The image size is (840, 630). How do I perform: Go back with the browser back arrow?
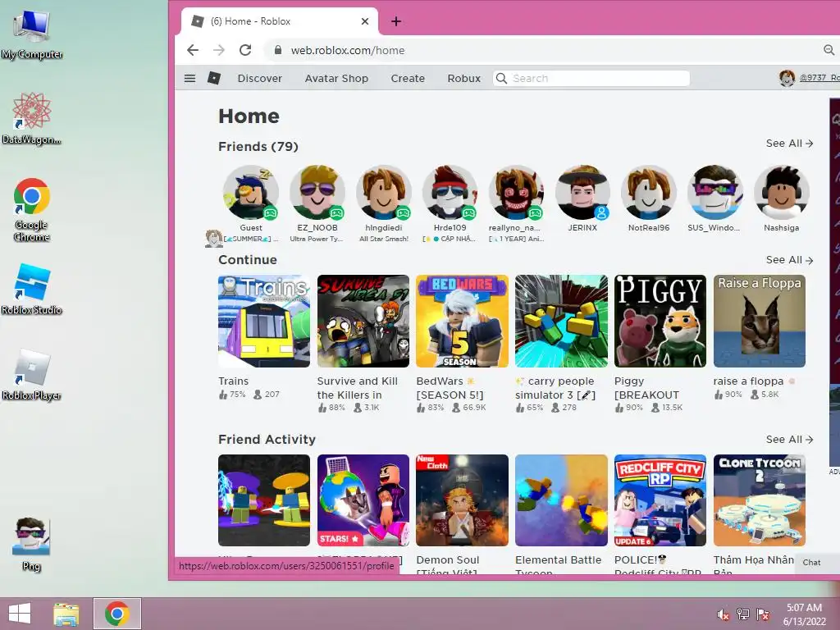(x=193, y=50)
